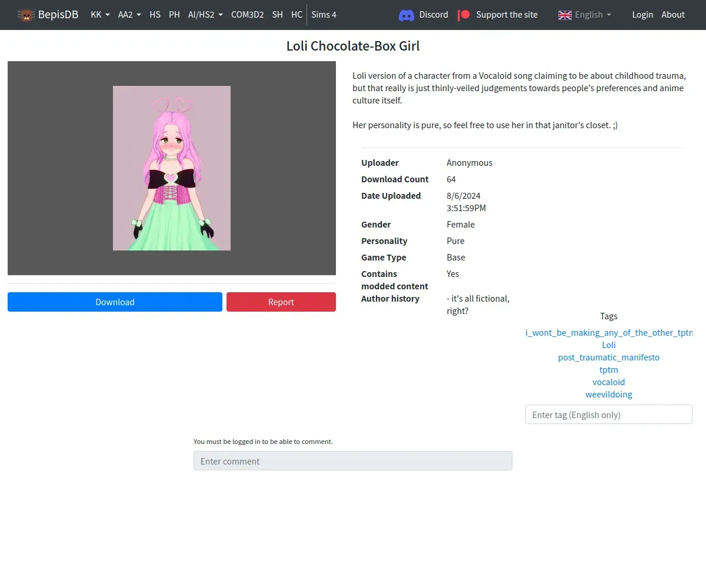
Task: Expand the KK dropdown menu
Action: click(x=100, y=15)
